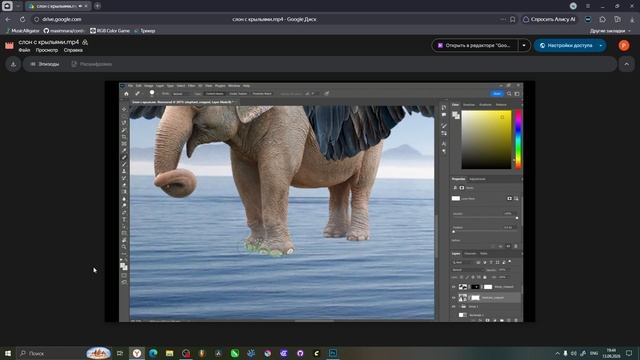640x360 pixels.
Task: Switch to Photoshop from the taskbar
Action: tap(333, 353)
